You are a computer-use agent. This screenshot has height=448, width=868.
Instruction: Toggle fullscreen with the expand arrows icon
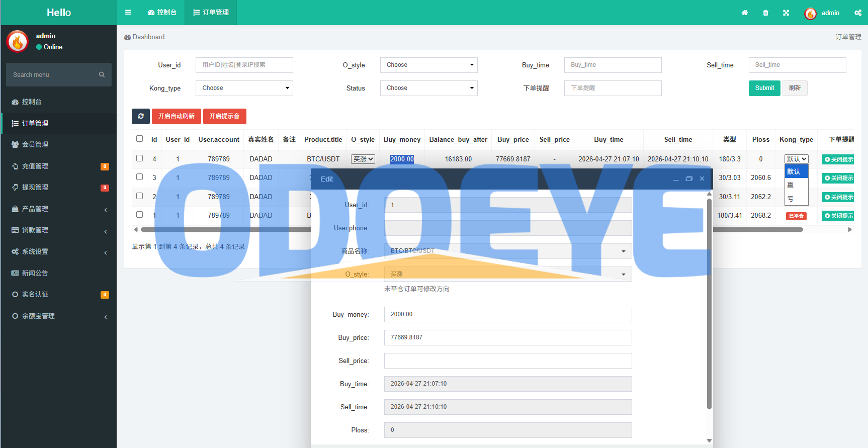point(786,13)
